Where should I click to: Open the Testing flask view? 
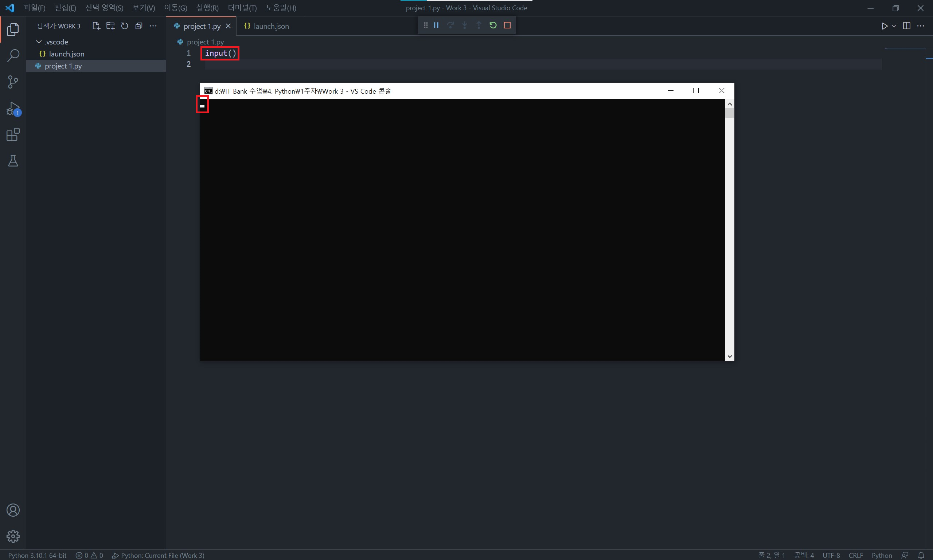click(13, 161)
